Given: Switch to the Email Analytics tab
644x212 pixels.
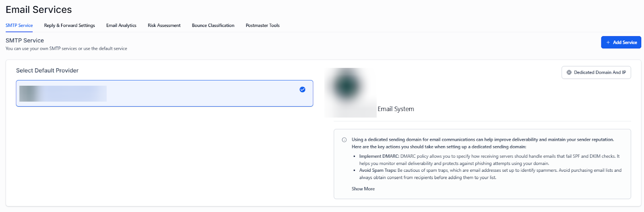Looking at the screenshot, I should click(121, 25).
